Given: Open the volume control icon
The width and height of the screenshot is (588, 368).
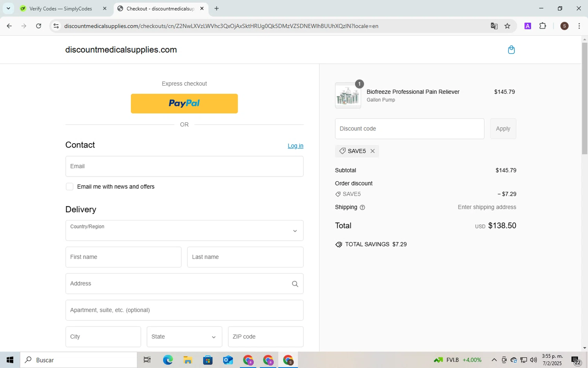Looking at the screenshot, I should [x=533, y=360].
